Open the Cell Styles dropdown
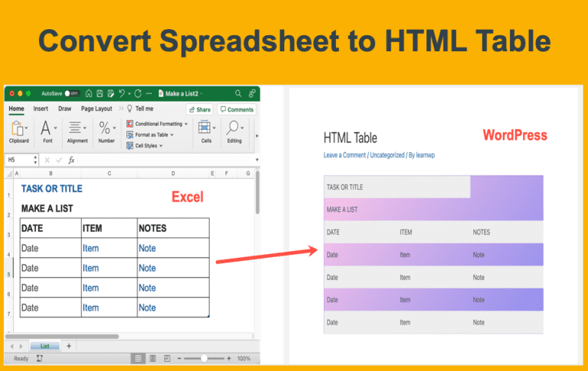 coord(145,145)
